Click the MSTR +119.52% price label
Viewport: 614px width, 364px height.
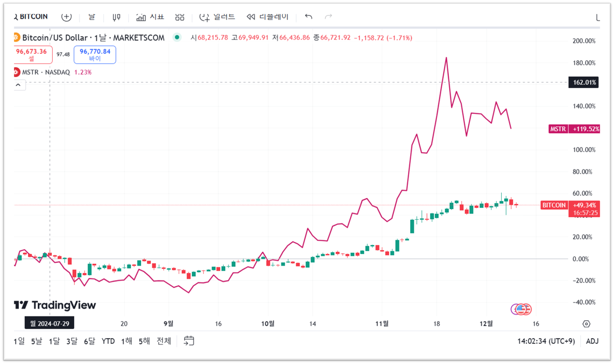pyautogui.click(x=574, y=129)
